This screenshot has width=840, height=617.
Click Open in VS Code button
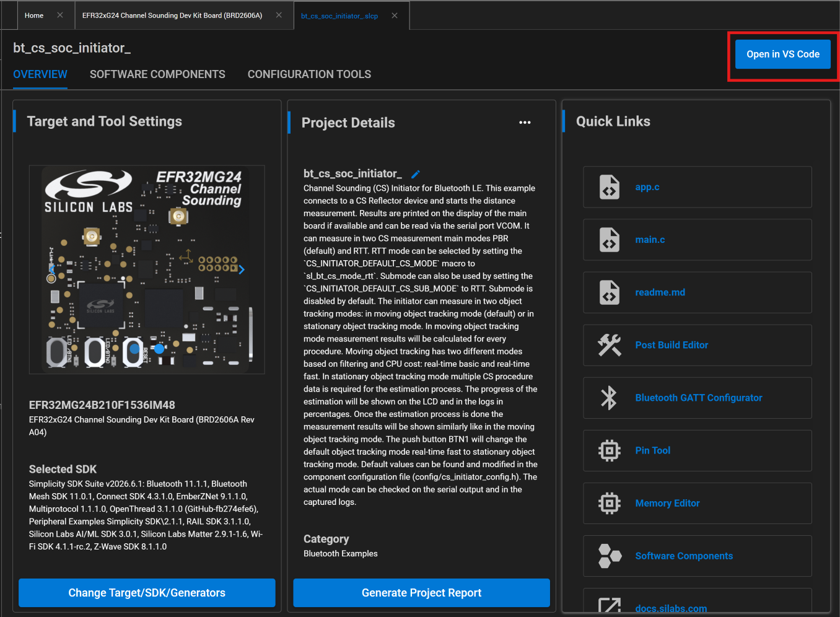point(783,55)
